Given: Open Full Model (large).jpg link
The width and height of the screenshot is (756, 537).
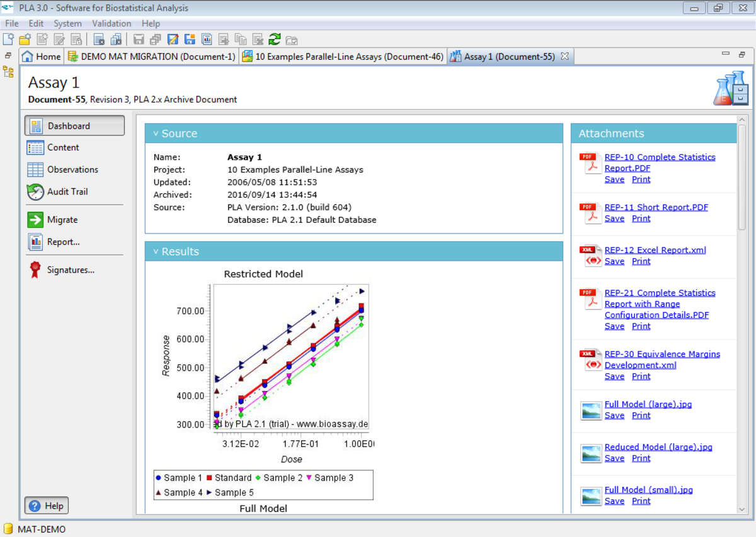Looking at the screenshot, I should click(x=648, y=404).
